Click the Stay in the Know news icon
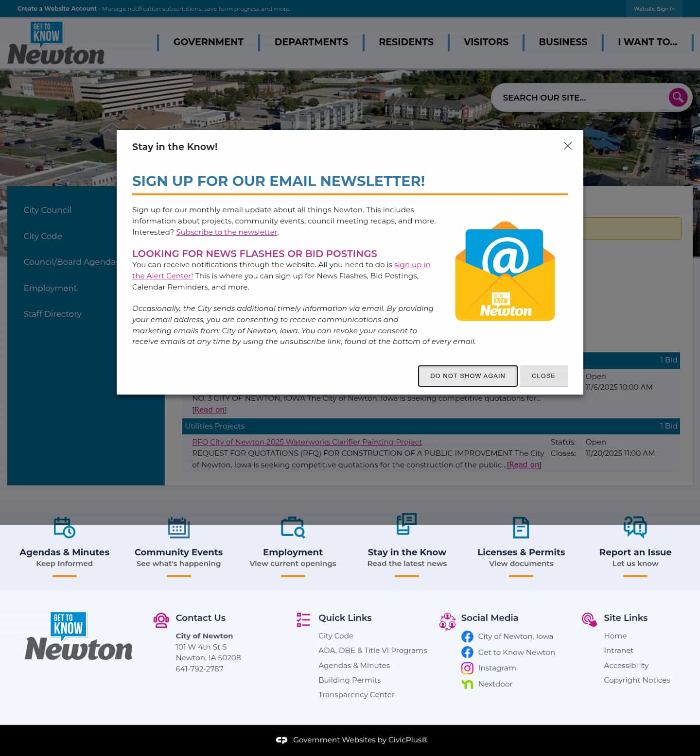The image size is (700, 756). click(406, 528)
